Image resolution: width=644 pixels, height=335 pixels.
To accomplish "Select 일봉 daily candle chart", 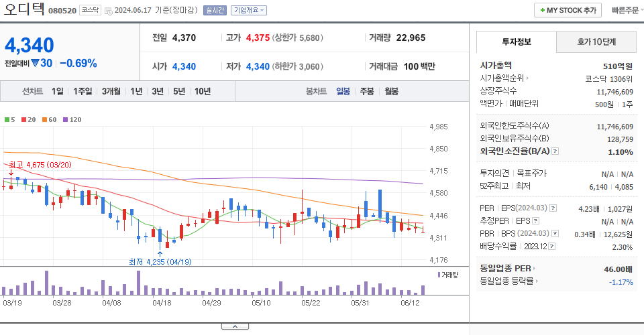I will (343, 91).
